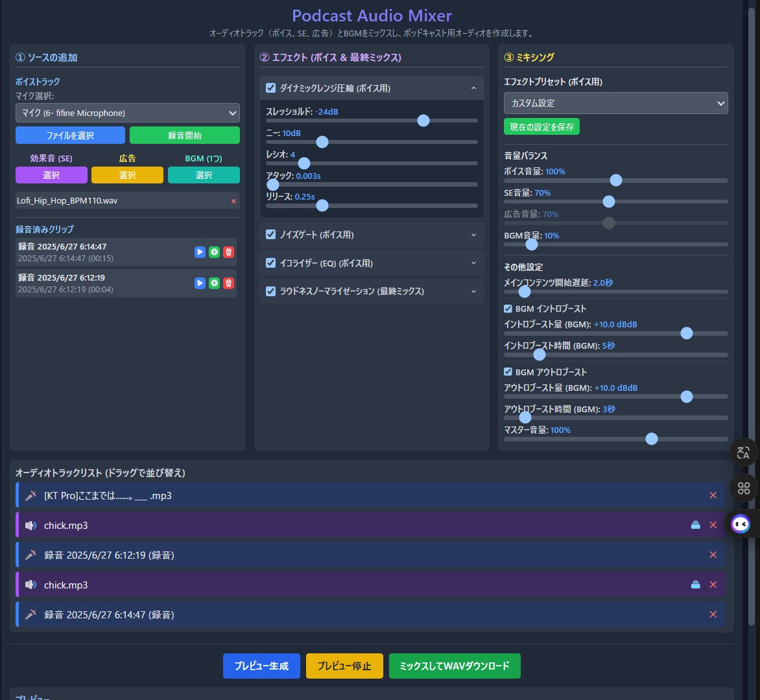Image resolution: width=760 pixels, height=700 pixels.
Task: Adjust the アウトロブースト量 slider
Action: tap(686, 397)
